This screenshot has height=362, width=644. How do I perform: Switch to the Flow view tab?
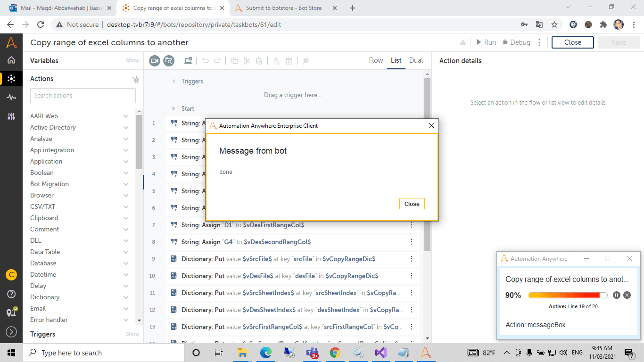(376, 60)
